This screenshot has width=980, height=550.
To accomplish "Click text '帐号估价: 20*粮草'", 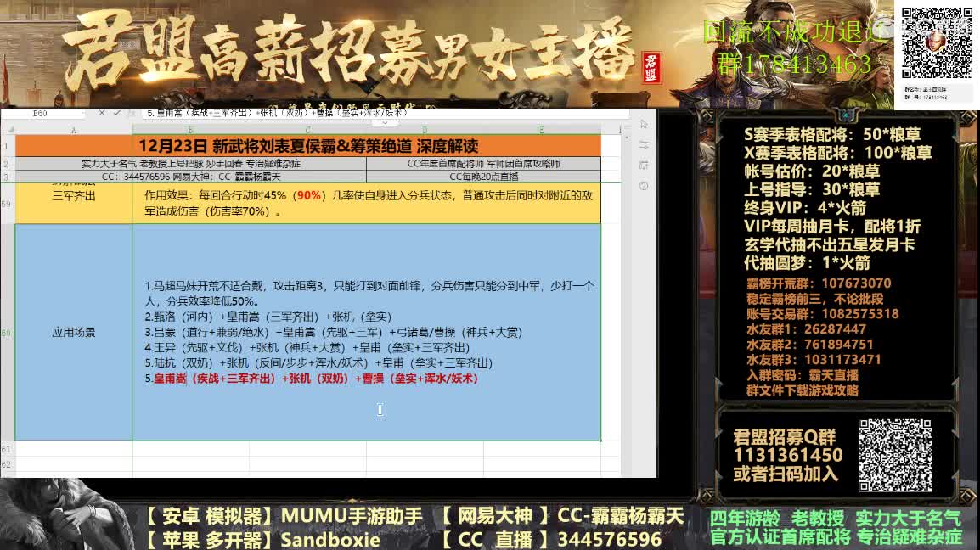I will pyautogui.click(x=812, y=171).
